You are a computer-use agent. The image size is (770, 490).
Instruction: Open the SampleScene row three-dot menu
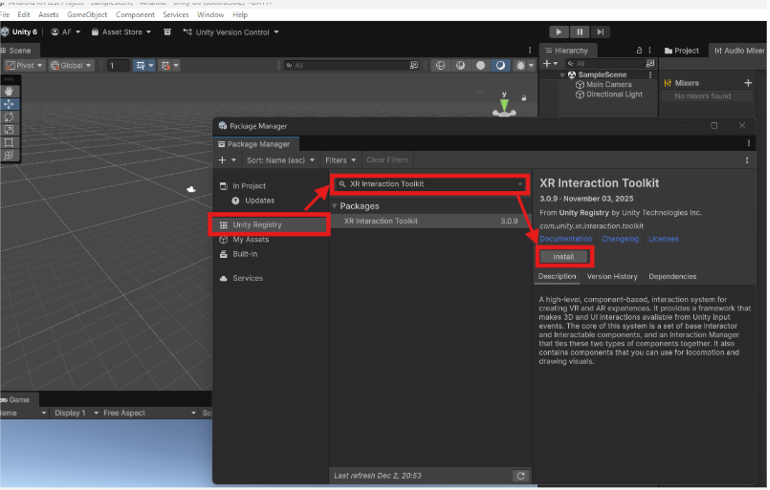point(650,75)
